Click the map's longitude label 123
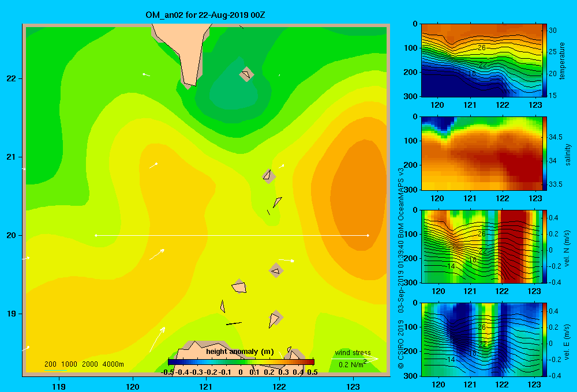This screenshot has width=577, height=392. coord(353,386)
